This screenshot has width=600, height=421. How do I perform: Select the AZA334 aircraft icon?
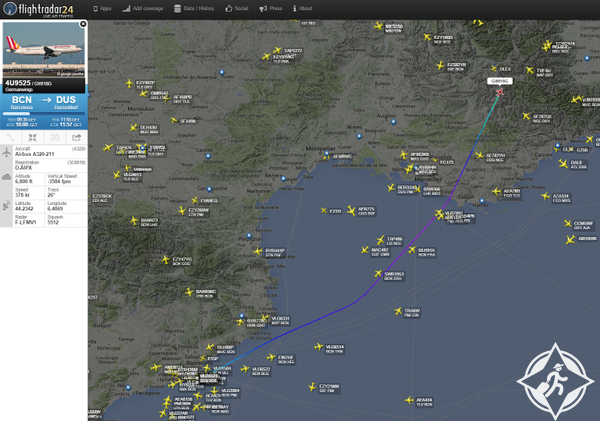(546, 196)
